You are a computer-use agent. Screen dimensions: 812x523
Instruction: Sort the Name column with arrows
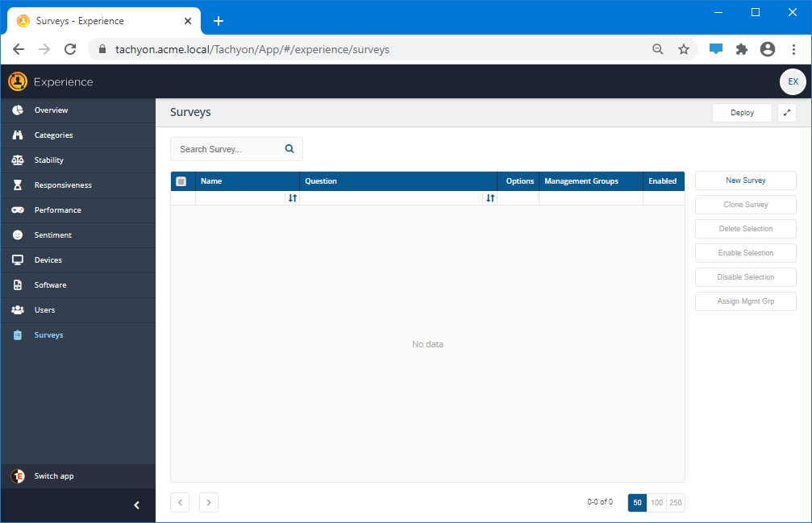(x=292, y=198)
